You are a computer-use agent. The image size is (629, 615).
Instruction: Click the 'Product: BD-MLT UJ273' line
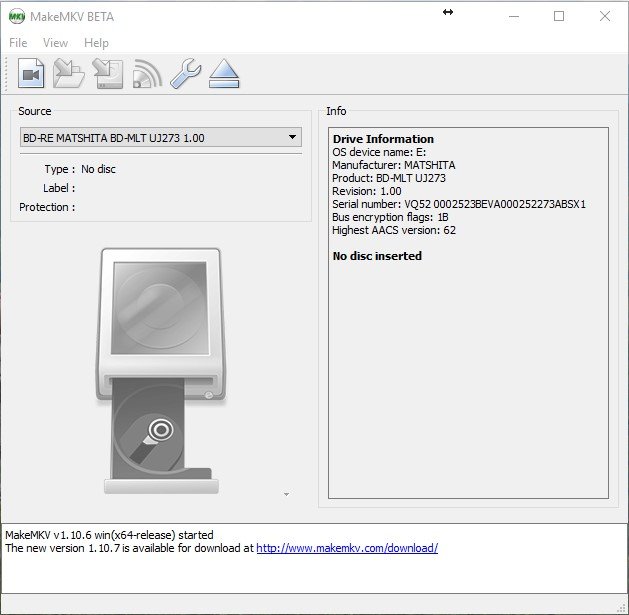[389, 178]
